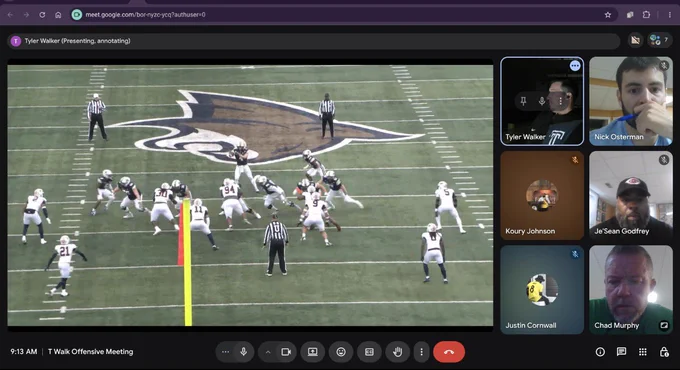Select Justin Cornwall's participant tile

(x=542, y=290)
